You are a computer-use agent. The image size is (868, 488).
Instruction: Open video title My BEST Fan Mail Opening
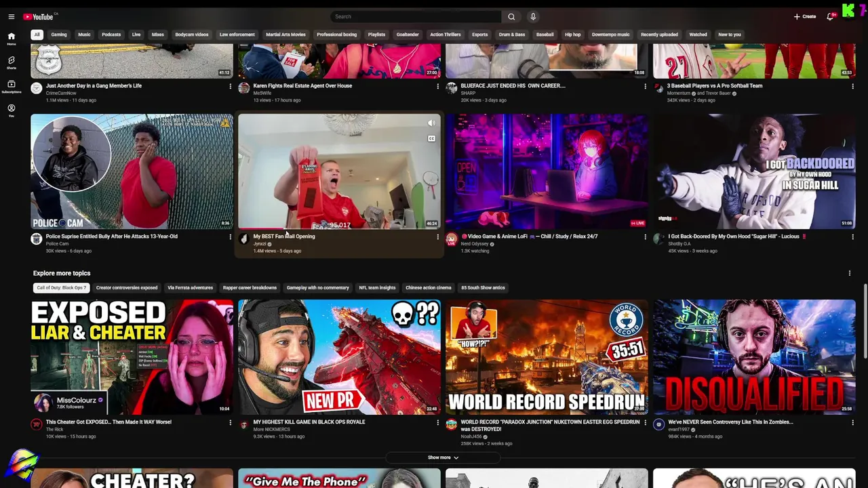(284, 237)
